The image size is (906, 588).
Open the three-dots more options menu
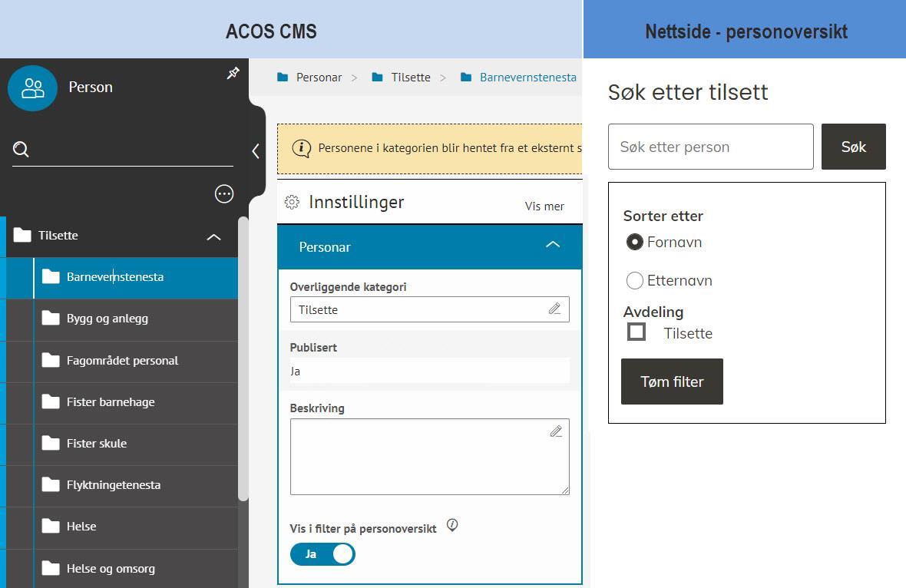[x=224, y=194]
